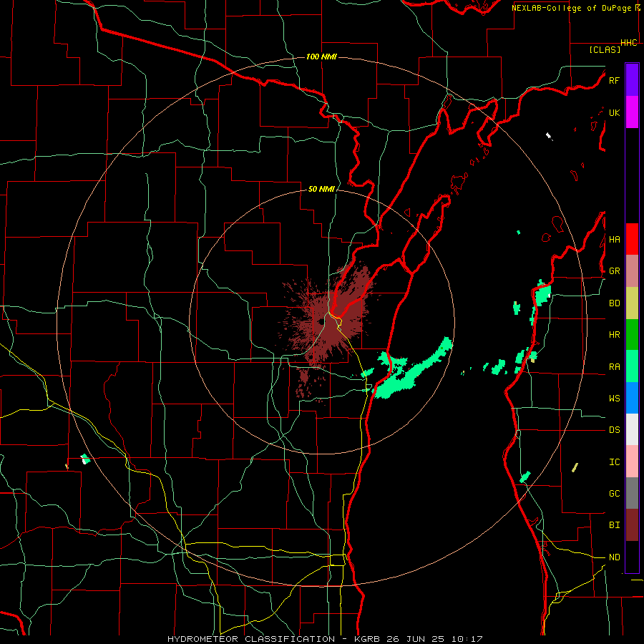Click the BI legend label

click(x=614, y=525)
